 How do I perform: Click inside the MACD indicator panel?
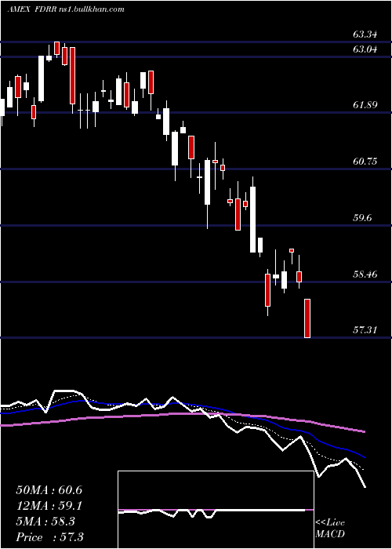(x=216, y=510)
